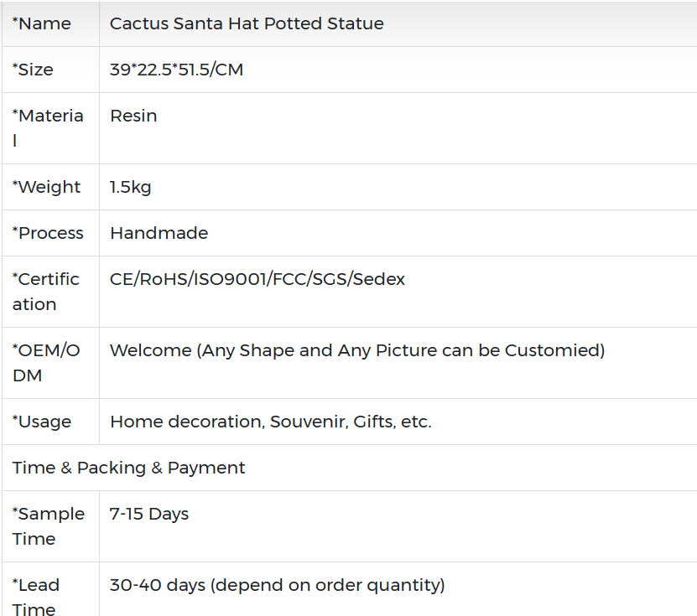Select the *Size label cell

click(34, 70)
